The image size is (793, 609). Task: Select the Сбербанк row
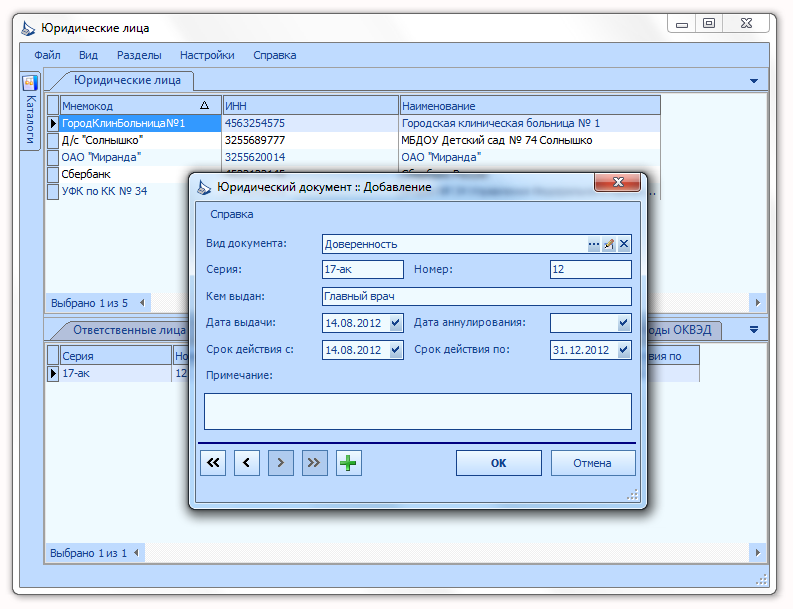click(x=124, y=175)
